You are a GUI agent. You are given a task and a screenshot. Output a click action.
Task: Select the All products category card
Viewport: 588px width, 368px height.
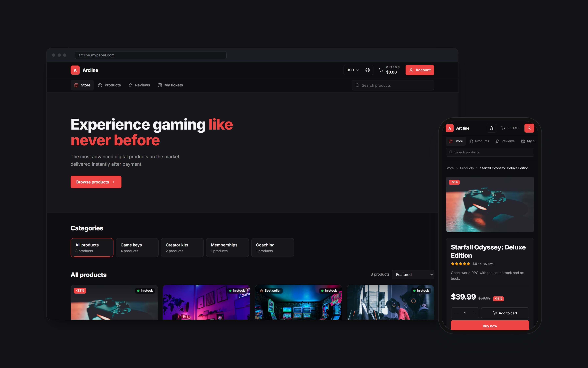pos(92,247)
